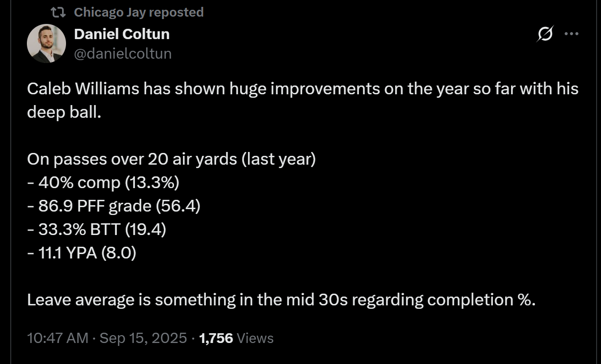Click the @danielcoltun handle
This screenshot has height=364, width=601.
pyautogui.click(x=123, y=53)
